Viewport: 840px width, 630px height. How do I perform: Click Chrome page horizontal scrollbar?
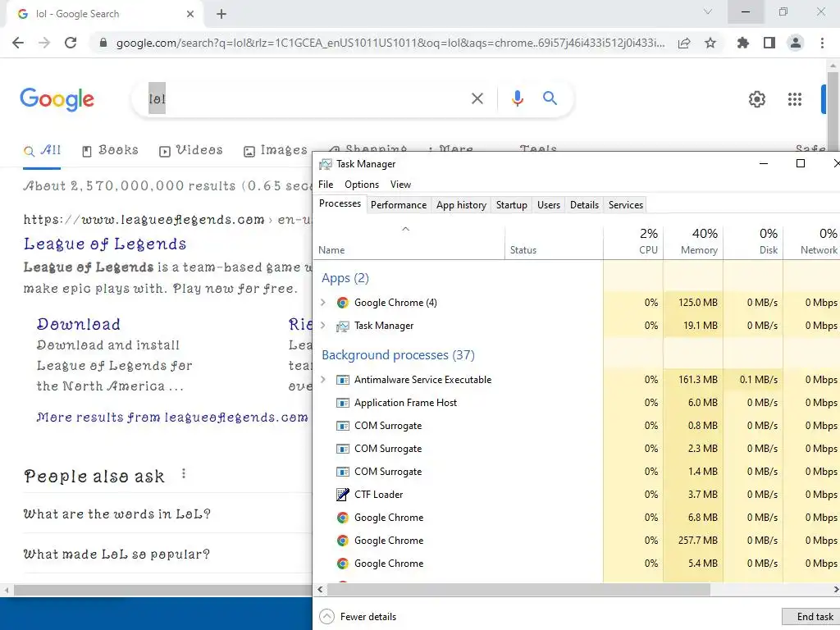pos(163,591)
